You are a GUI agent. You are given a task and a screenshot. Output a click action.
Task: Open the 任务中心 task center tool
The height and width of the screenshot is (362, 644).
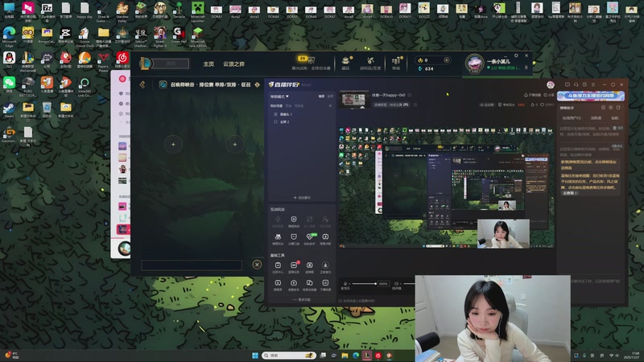click(x=278, y=268)
